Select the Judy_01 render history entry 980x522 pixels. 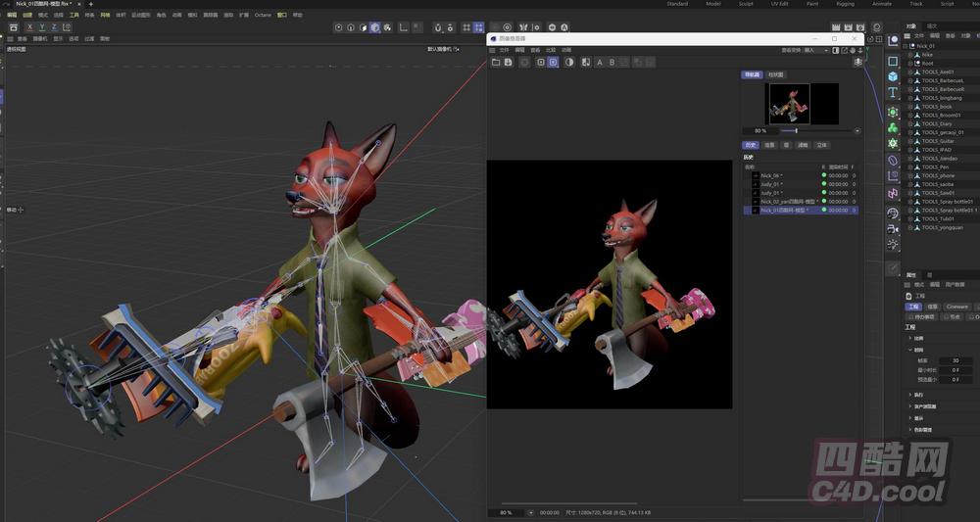[x=771, y=184]
